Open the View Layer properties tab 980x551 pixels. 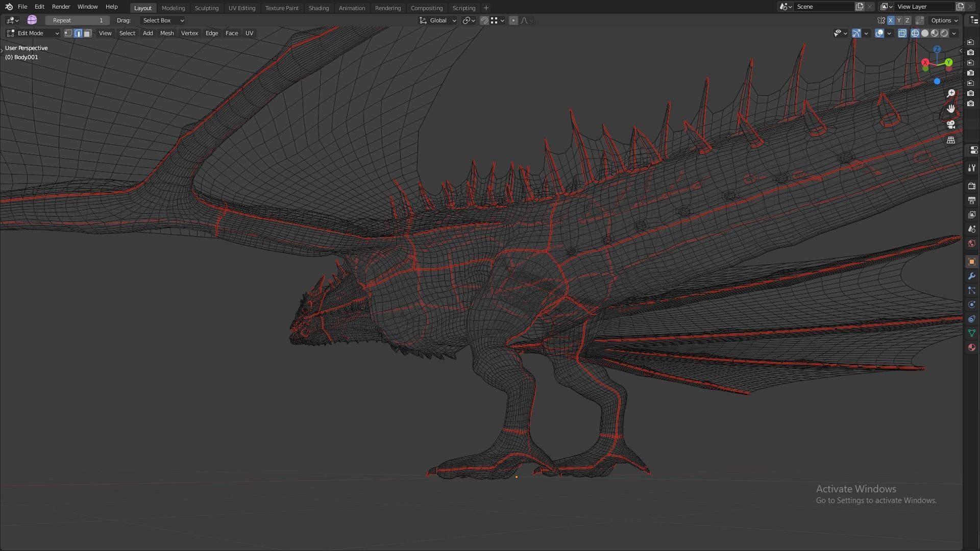click(x=972, y=215)
